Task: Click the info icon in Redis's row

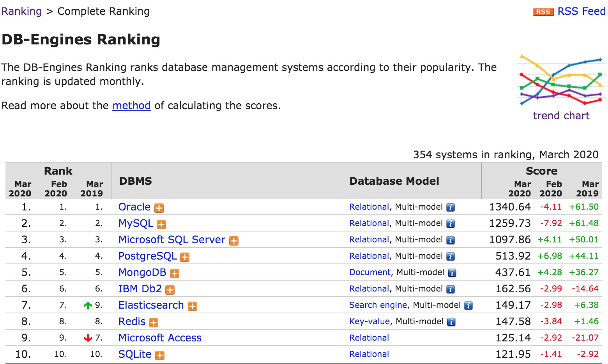Action: [x=451, y=322]
